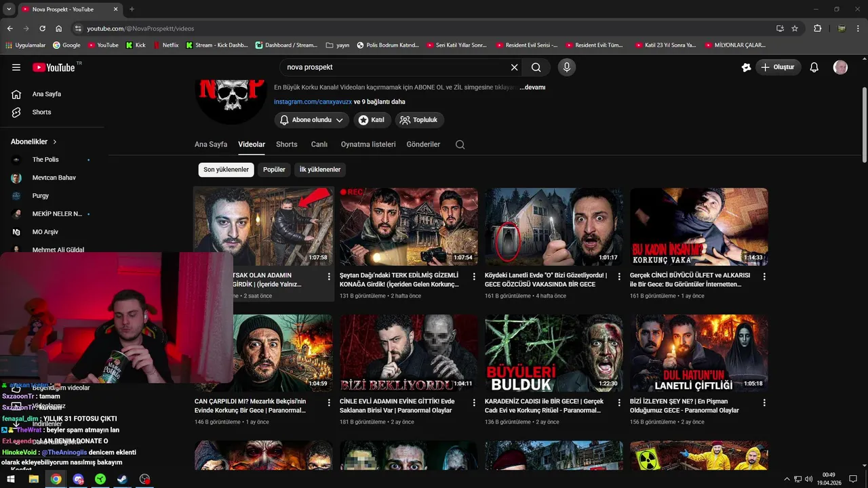The width and height of the screenshot is (868, 488).
Task: Open the account avatar menu
Action: coord(840,67)
